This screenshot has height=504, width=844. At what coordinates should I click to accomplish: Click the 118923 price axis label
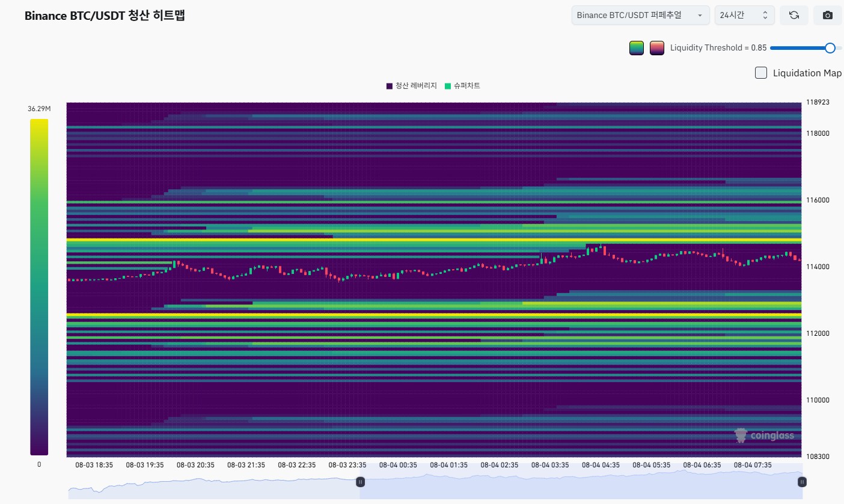[818, 102]
